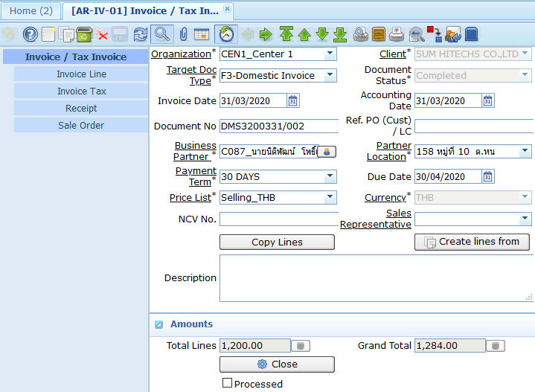Click the green recycle bin Delete icon
This screenshot has height=392, width=535.
click(x=84, y=34)
